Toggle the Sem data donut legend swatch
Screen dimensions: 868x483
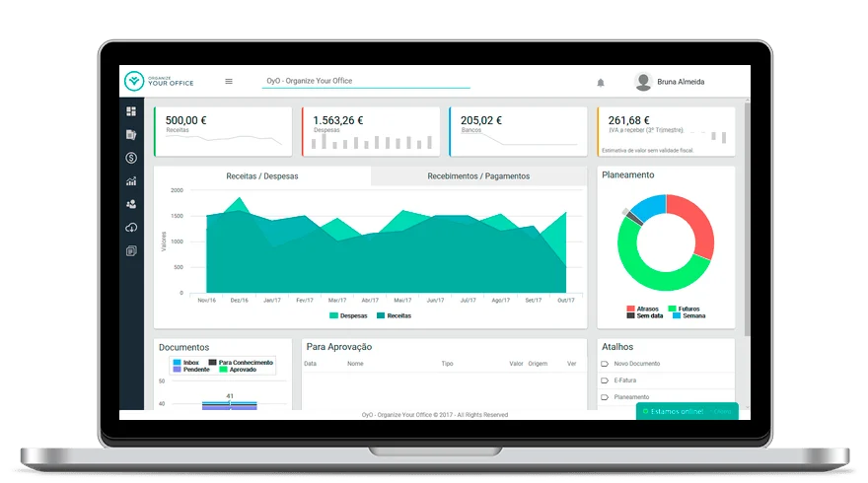[x=630, y=315]
